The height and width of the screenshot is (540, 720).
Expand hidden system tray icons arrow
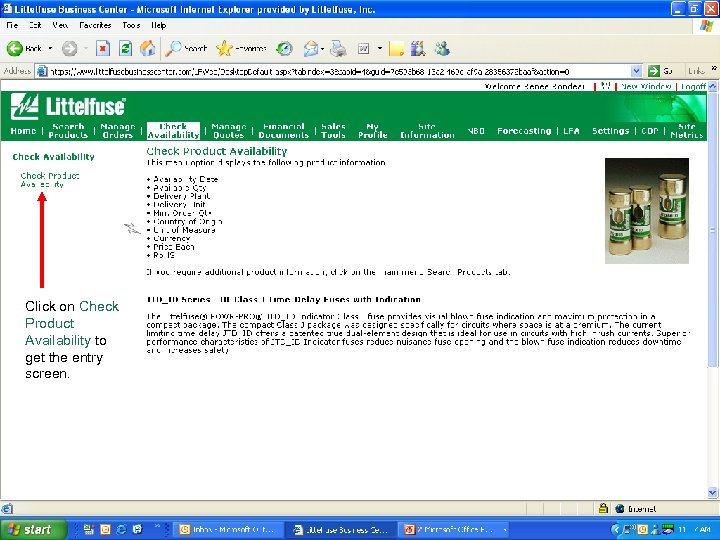(x=616, y=529)
